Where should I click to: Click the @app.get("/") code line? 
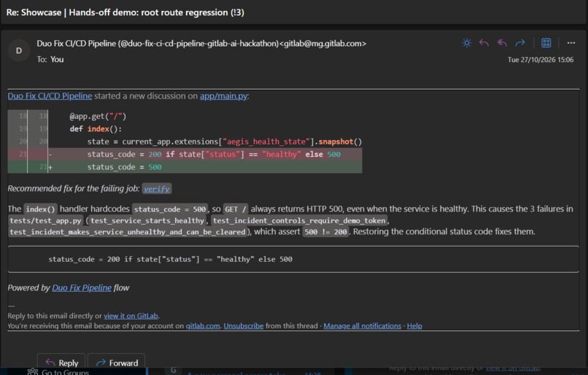98,116
